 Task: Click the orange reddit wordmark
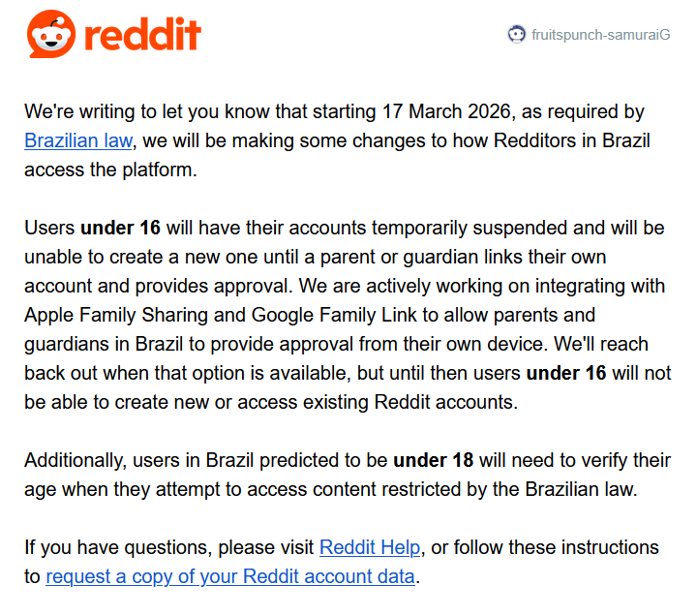pos(142,36)
